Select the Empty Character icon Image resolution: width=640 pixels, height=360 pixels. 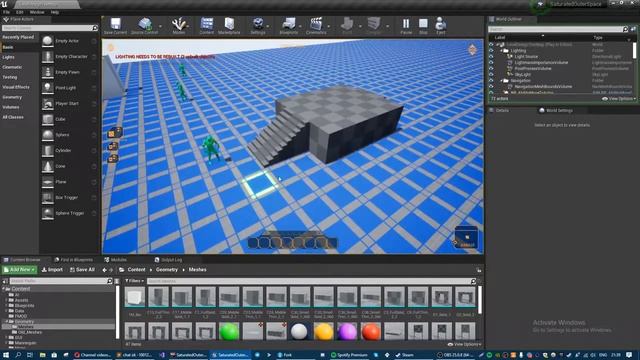coord(48,57)
